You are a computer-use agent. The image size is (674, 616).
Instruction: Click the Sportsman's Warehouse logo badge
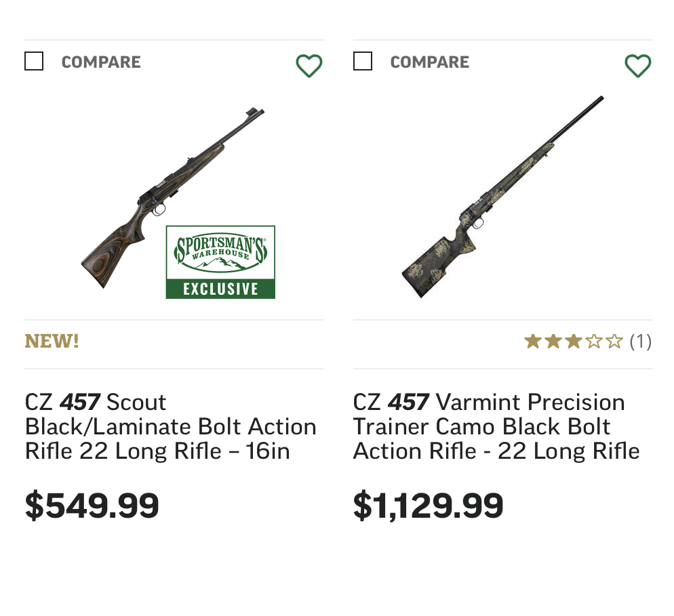[x=220, y=251]
